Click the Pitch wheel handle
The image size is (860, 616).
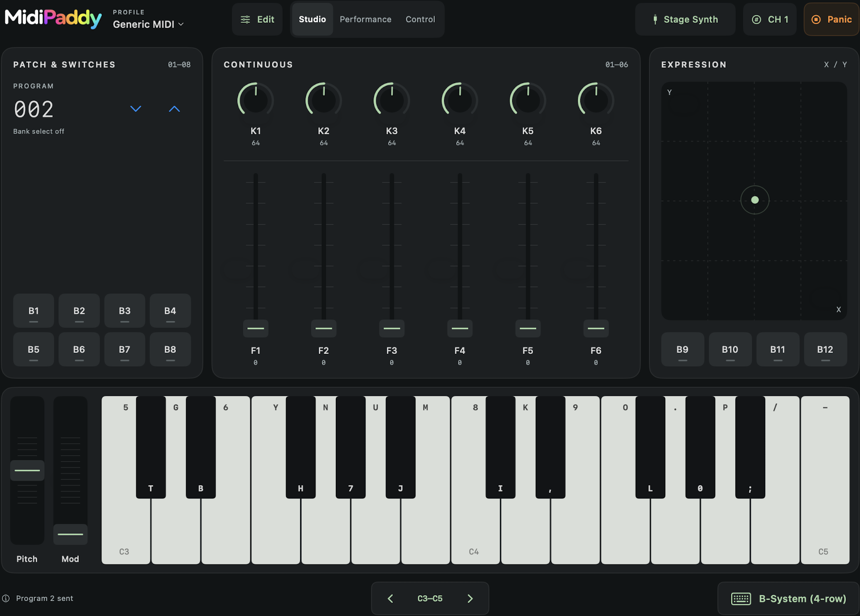point(28,470)
